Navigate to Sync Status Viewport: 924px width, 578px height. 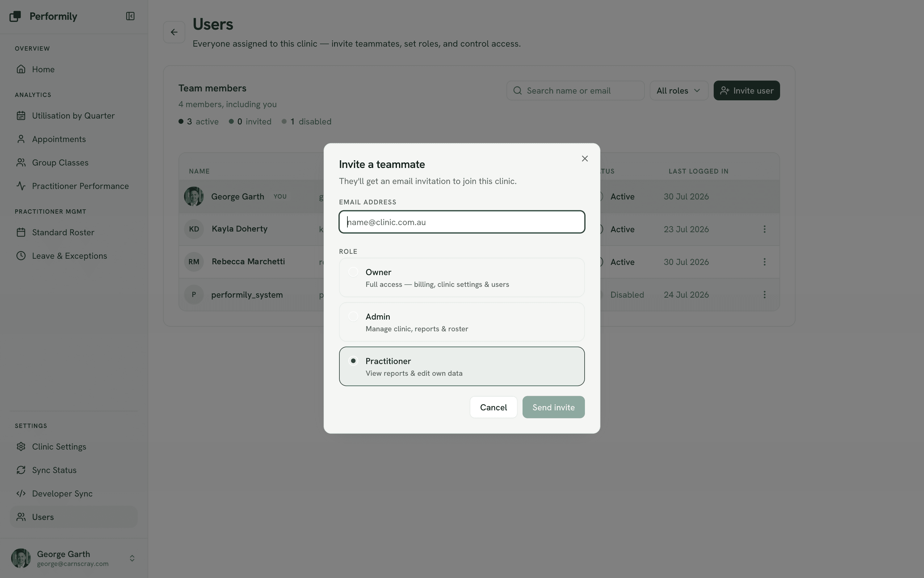(74, 470)
